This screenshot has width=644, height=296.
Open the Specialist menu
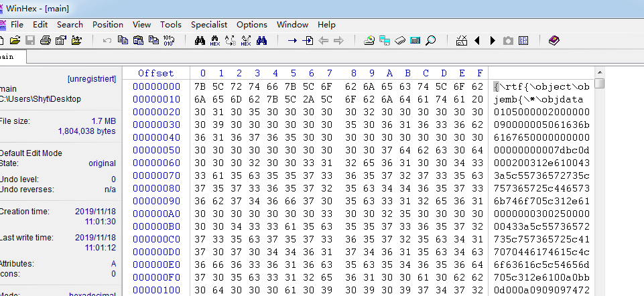click(x=208, y=25)
